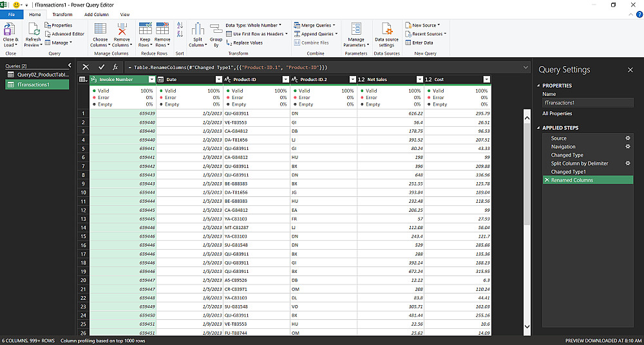Open Date column filter dropdown

(218, 80)
